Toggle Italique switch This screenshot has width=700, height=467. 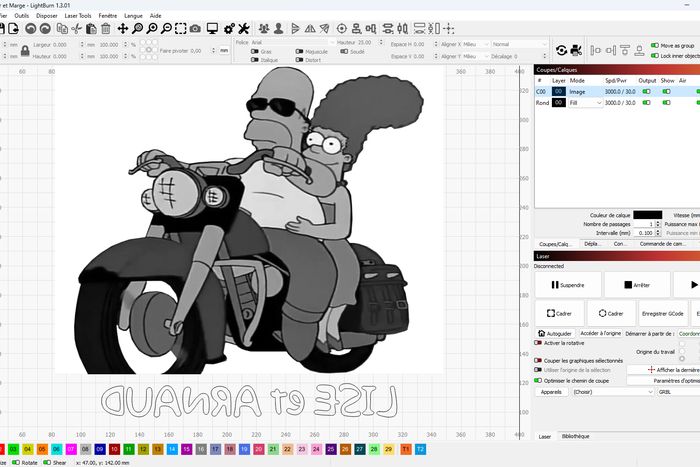pyautogui.click(x=255, y=59)
